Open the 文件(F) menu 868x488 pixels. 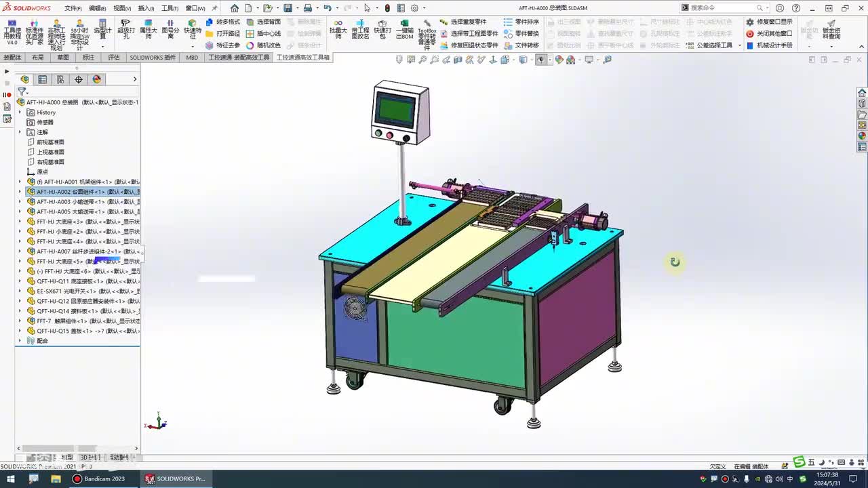coord(73,8)
